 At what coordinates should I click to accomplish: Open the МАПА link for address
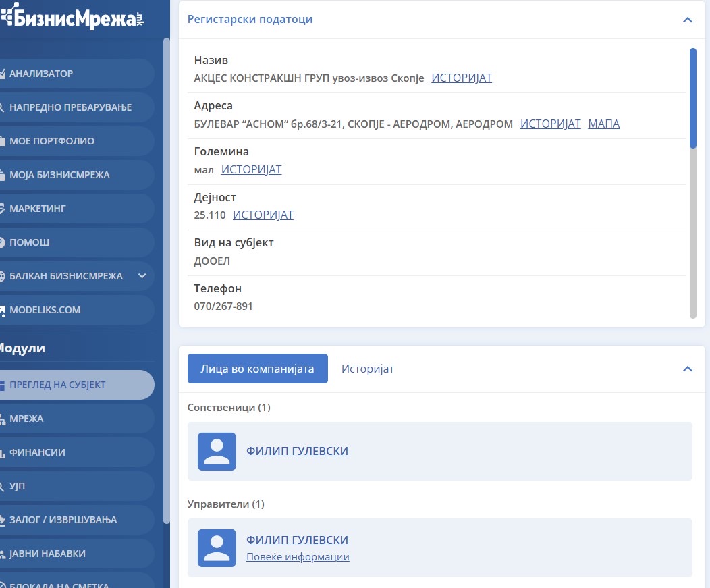pyautogui.click(x=603, y=124)
